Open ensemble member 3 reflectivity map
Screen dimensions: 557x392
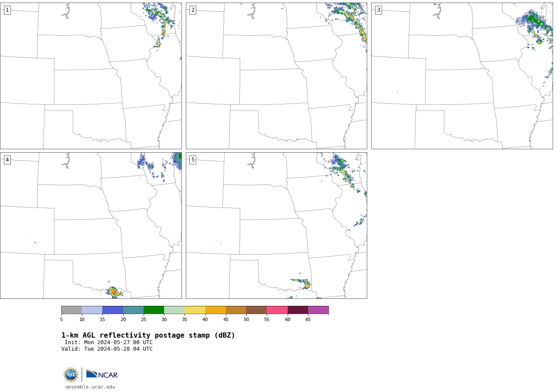(462, 76)
